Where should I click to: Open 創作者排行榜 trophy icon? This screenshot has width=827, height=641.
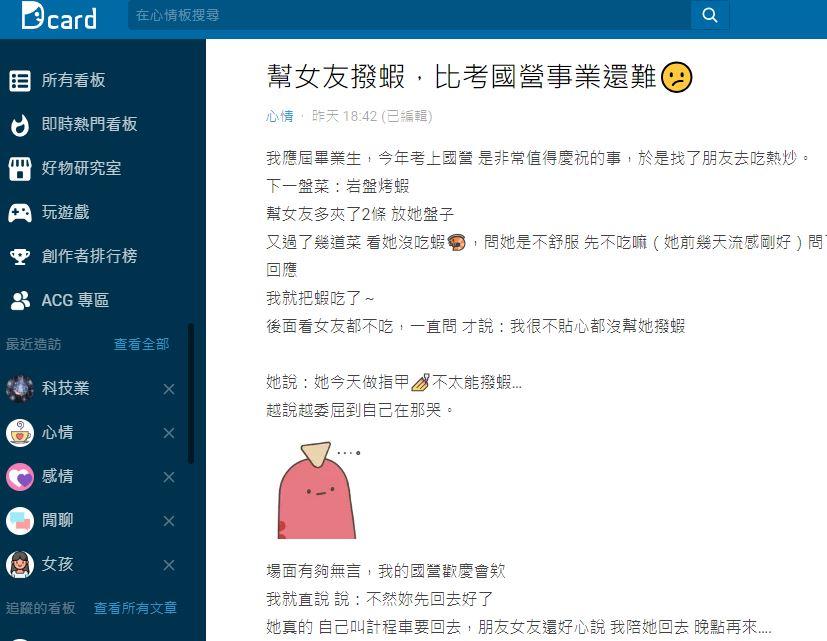tap(20, 257)
